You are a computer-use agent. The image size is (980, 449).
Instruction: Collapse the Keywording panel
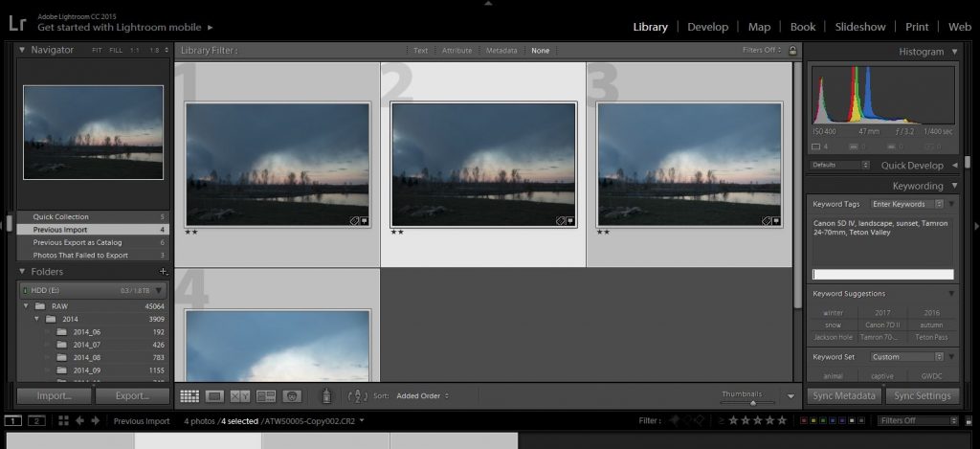(954, 186)
